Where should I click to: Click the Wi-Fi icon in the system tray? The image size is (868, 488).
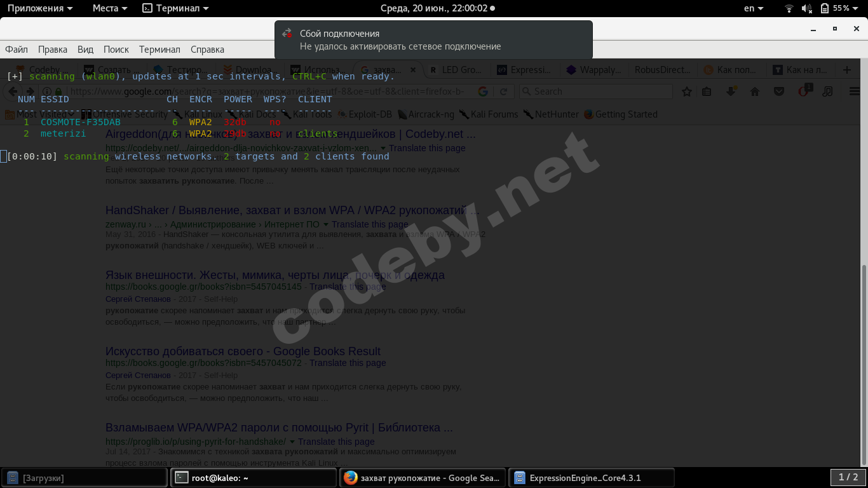[x=789, y=8]
